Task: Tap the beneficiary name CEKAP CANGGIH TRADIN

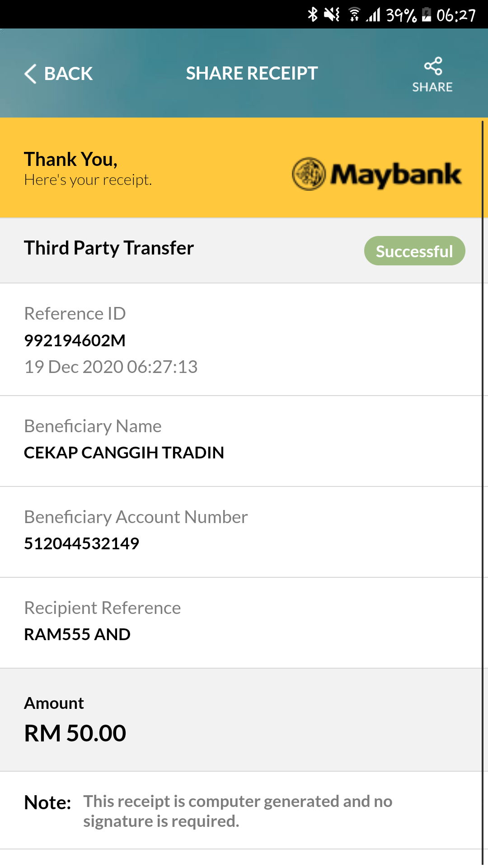Action: (x=124, y=453)
